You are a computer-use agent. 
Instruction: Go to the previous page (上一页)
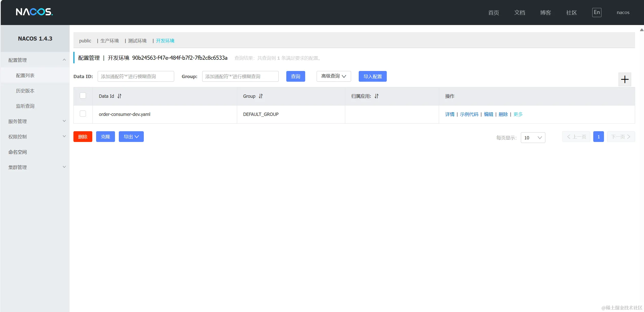tap(576, 137)
